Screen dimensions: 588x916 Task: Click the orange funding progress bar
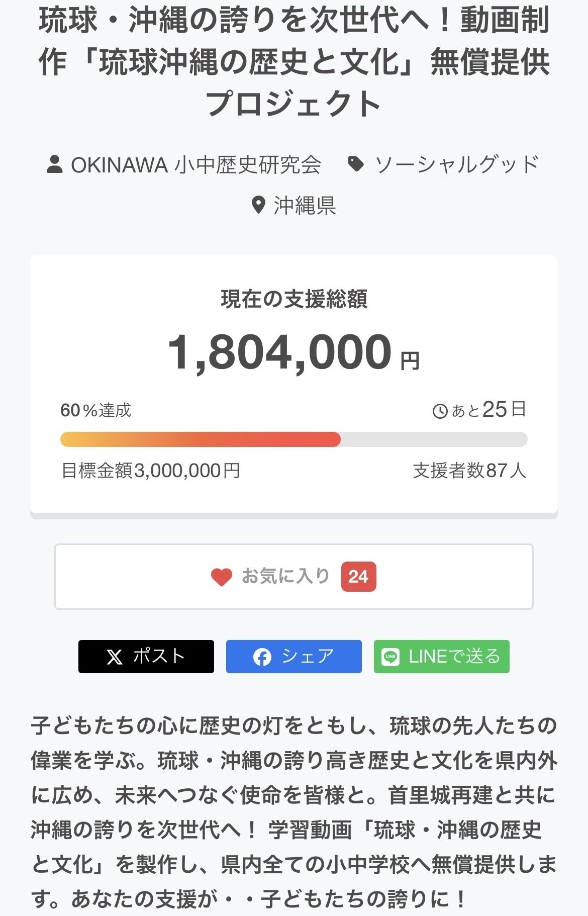[x=200, y=439]
